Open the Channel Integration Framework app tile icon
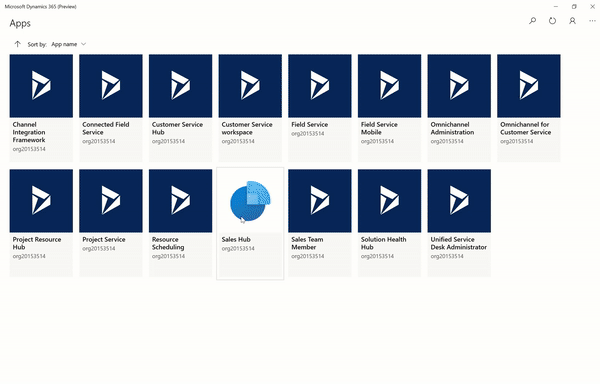Viewport: 600px width, 384px height. (41, 86)
